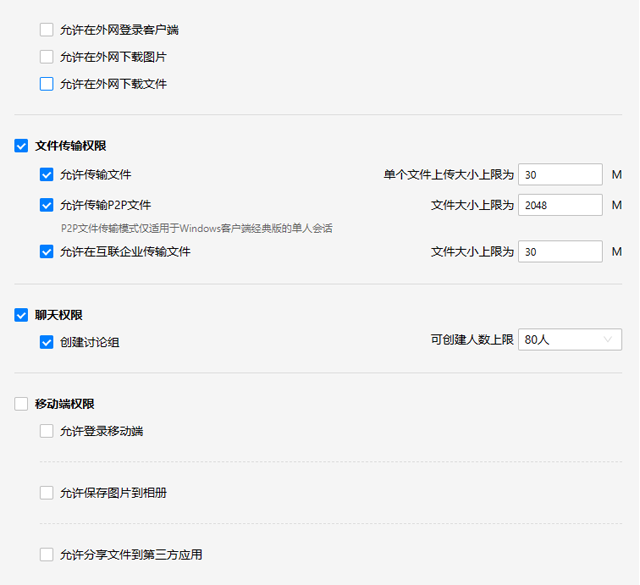Enable 允许在外网登录客户端 checkbox
The height and width of the screenshot is (585, 640).
tap(47, 30)
